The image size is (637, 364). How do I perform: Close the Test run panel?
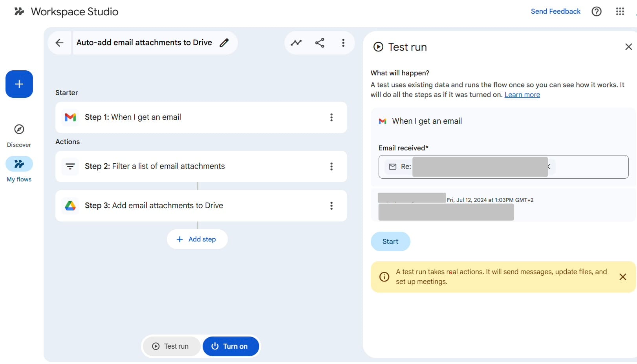[x=628, y=47]
